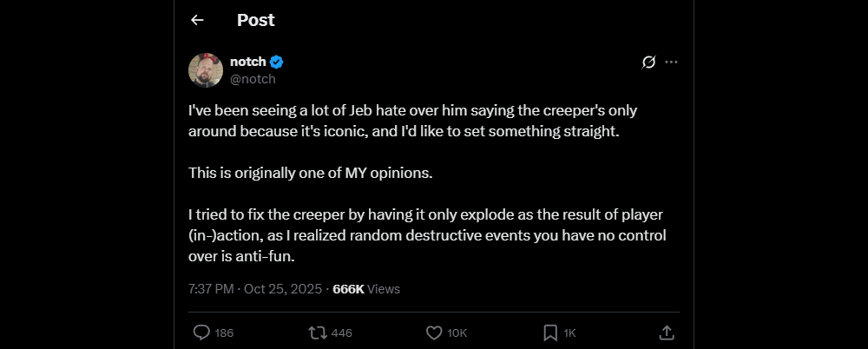Screen dimensions: 868x349
Task: Bookmark this post with bookmark icon
Action: [x=550, y=333]
